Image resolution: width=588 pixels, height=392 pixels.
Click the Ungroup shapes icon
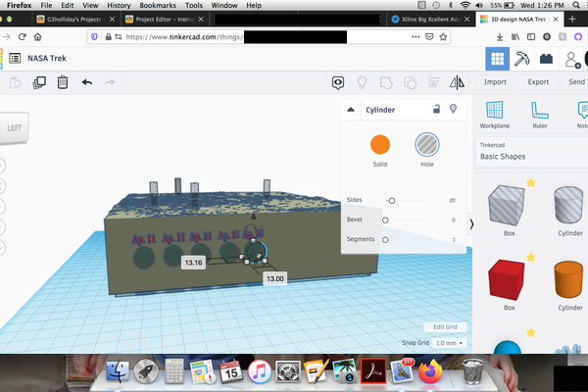[x=410, y=82]
